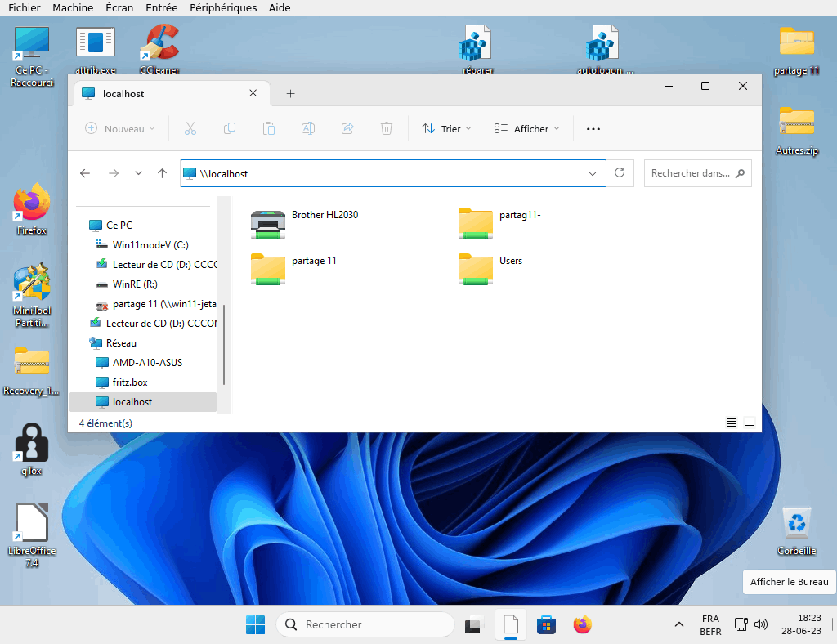The width and height of the screenshot is (837, 644).
Task: Add a new Explorer tab
Action: [x=290, y=94]
